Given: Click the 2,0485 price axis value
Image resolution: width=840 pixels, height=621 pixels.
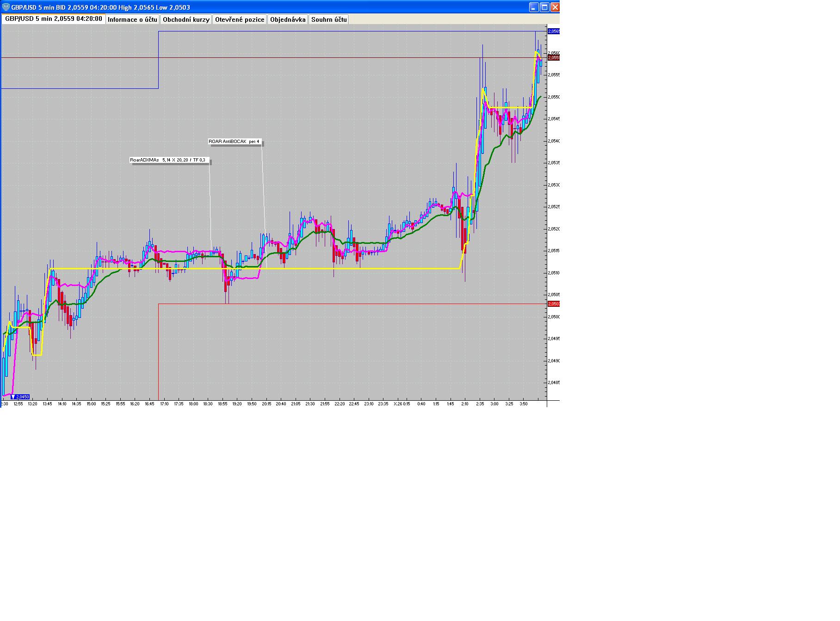Looking at the screenshot, I should click(554, 383).
